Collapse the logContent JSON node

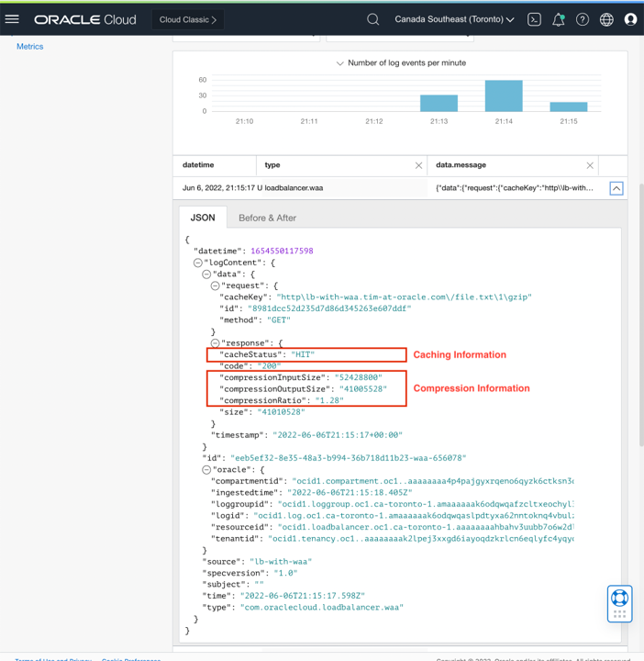[197, 263]
